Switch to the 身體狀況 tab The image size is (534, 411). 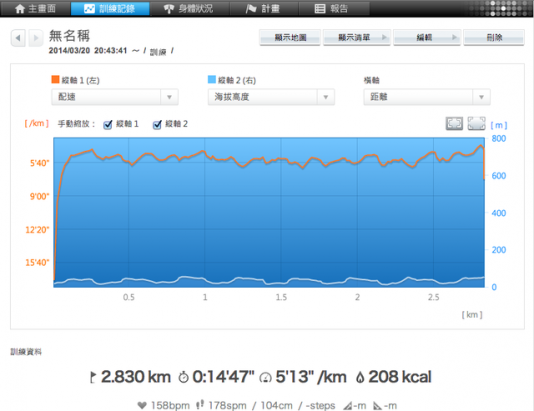point(189,9)
